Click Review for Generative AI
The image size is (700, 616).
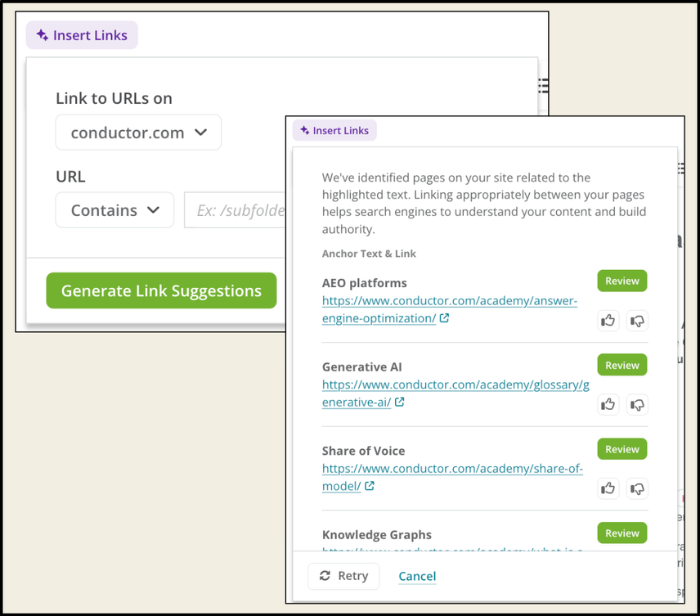[621, 365]
